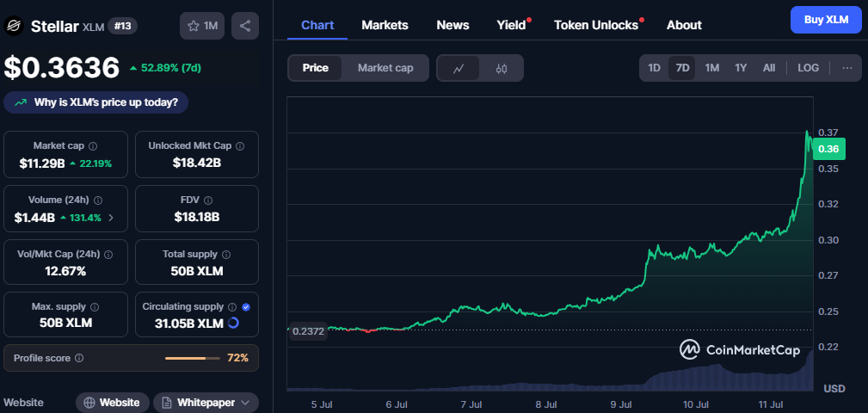Expand Volume (24h) details chevron
Screen dimensions: 868x413
111,218
